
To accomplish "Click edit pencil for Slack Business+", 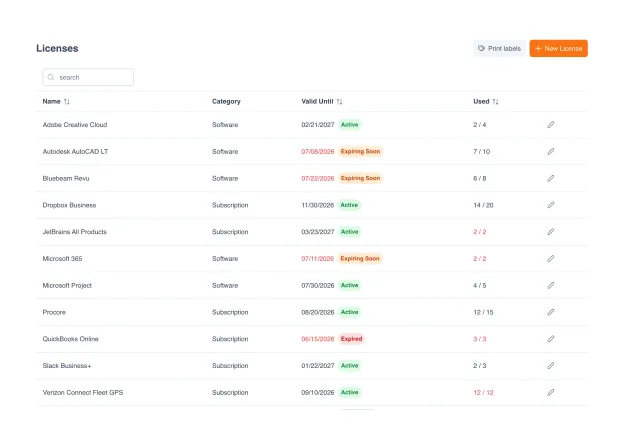I will (x=550, y=365).
